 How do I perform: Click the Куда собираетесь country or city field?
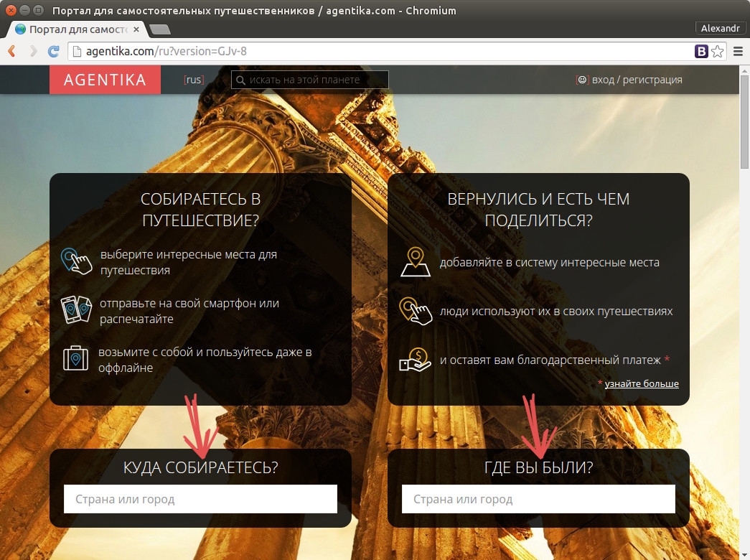coord(200,499)
